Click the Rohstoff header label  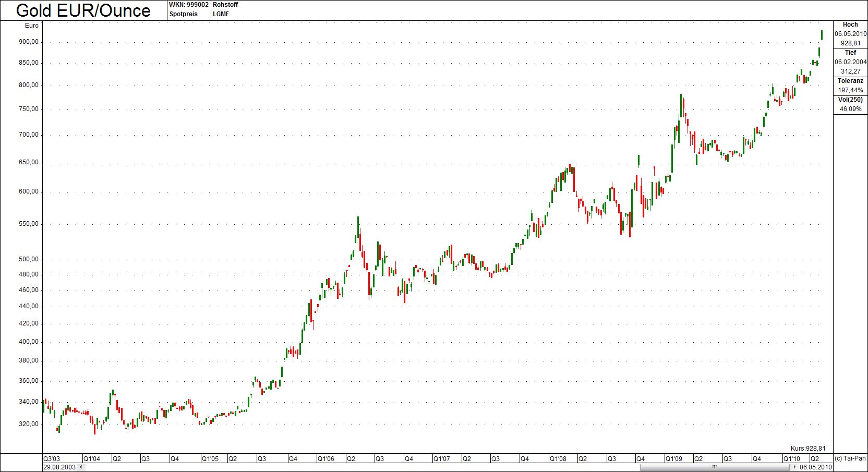[225, 5]
